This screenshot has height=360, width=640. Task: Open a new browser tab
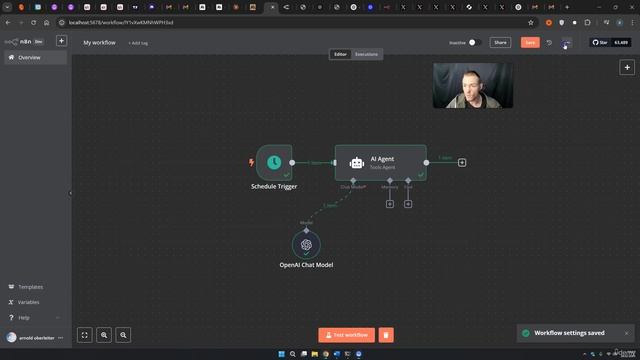[x=567, y=7]
